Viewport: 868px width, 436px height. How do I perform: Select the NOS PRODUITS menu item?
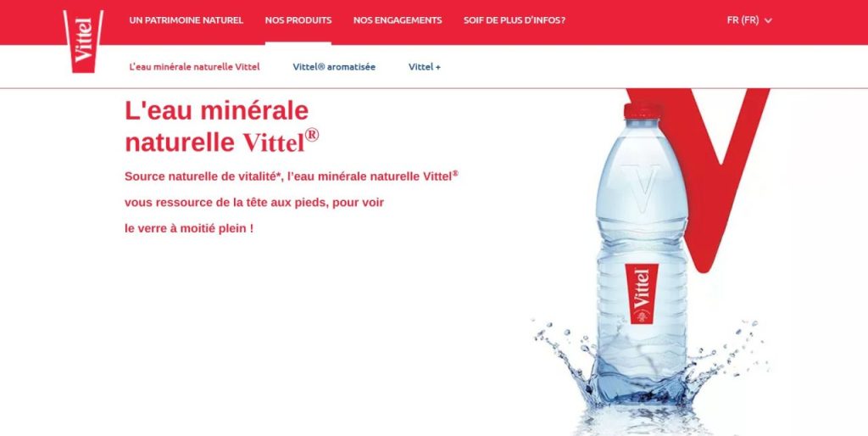[x=298, y=20]
